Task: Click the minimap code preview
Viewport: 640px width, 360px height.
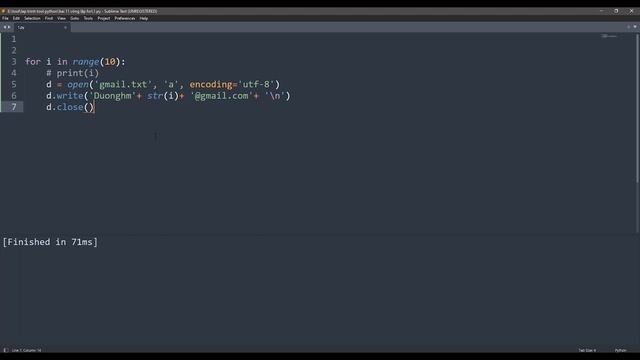Action: coord(609,36)
